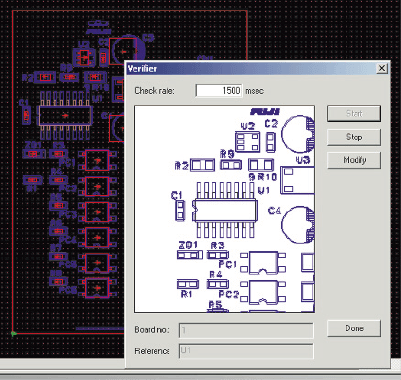
Task: Select PC1 optocoupler in preview
Action: coord(263,263)
